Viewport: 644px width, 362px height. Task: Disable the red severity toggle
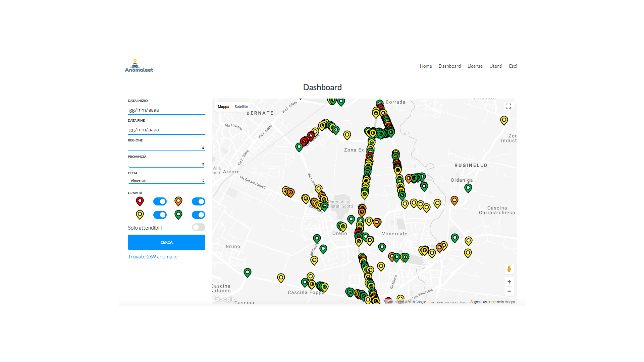click(160, 201)
